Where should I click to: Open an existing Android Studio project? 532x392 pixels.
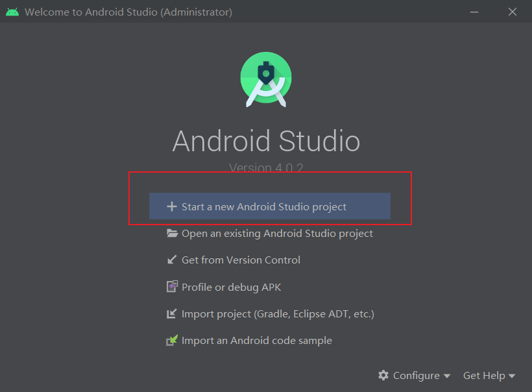point(278,233)
